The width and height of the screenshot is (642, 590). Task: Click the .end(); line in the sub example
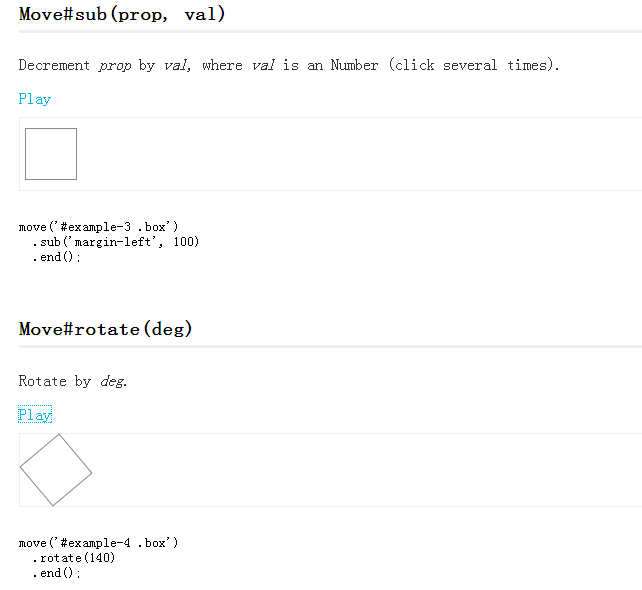tap(57, 257)
